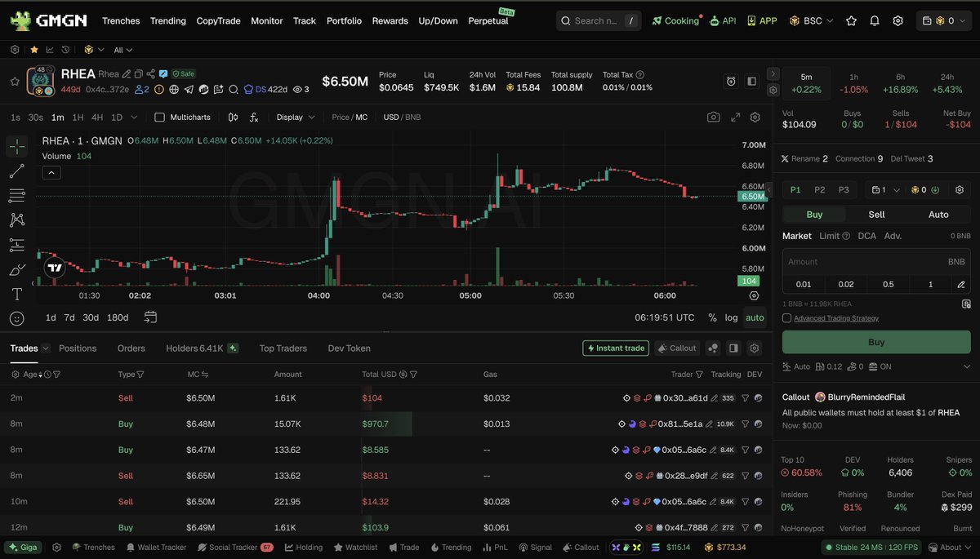This screenshot has width=980, height=559.
Task: Open chart settings gear icon
Action: pos(755,118)
